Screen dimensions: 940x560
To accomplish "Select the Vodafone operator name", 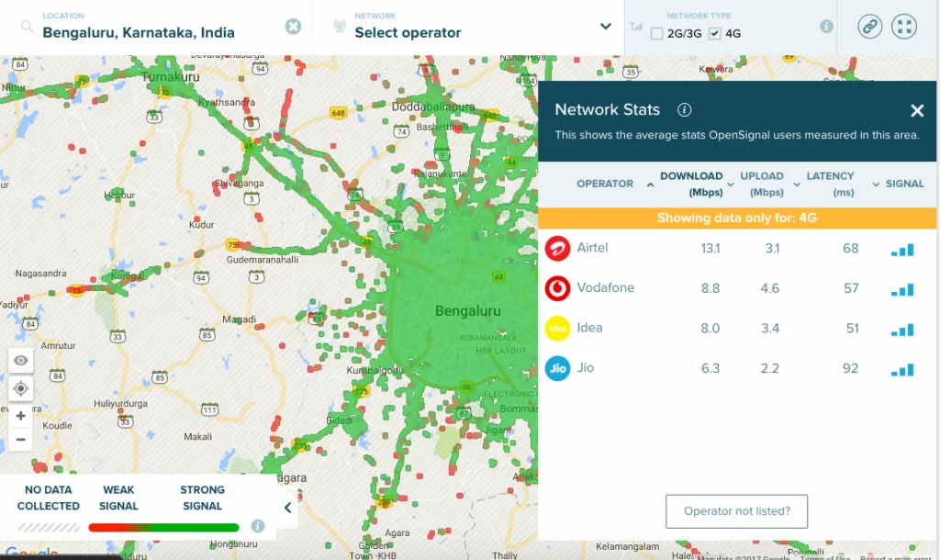I will click(x=606, y=287).
